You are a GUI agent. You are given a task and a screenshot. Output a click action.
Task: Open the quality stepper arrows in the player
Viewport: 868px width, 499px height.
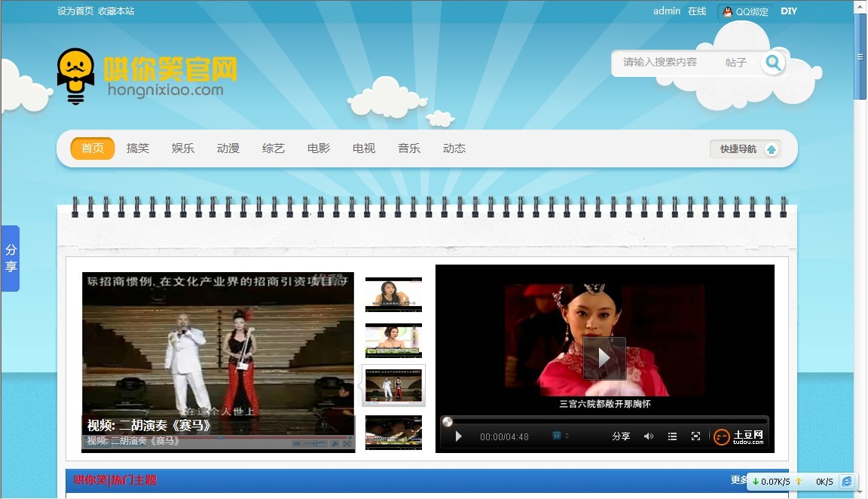click(567, 436)
